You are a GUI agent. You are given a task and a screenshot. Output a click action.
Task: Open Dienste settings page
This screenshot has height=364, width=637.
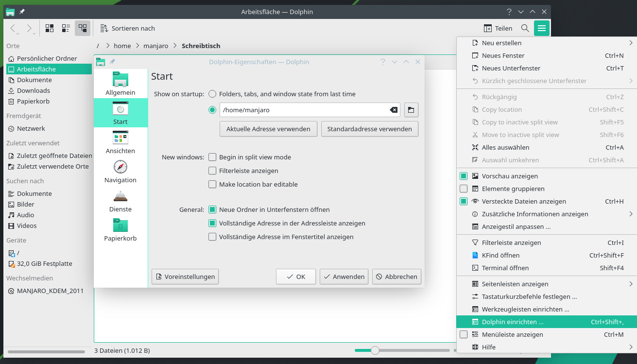click(x=121, y=200)
